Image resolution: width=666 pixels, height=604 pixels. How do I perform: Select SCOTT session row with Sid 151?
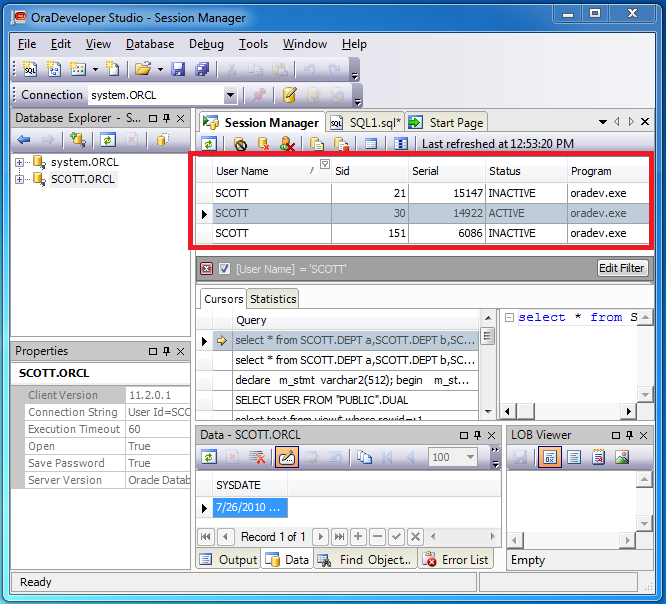click(x=422, y=233)
